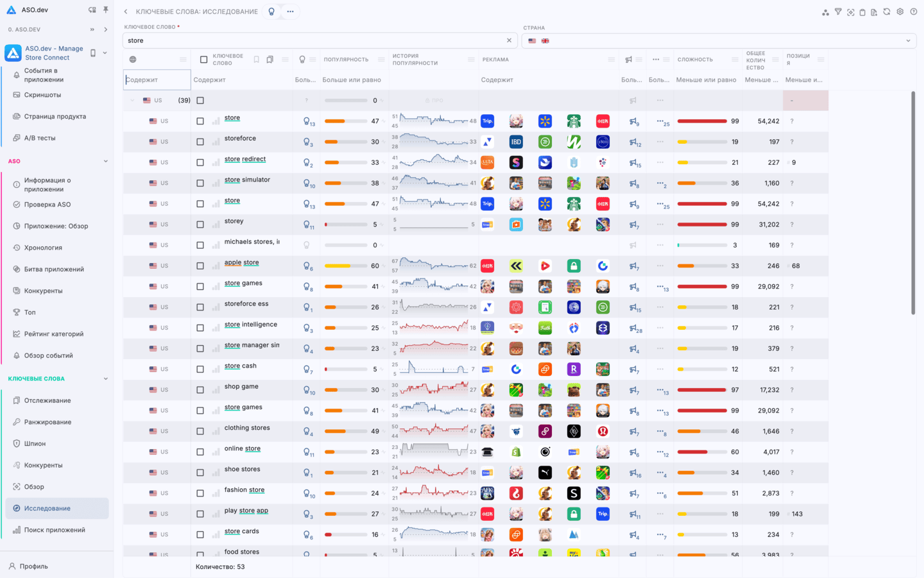The width and height of the screenshot is (924, 578).
Task: Clear the keyword field with X icon
Action: pyautogui.click(x=509, y=40)
